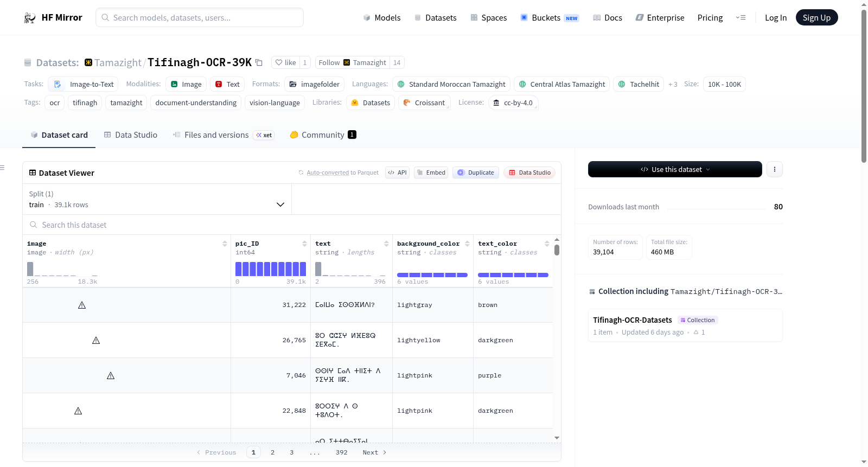Image resolution: width=868 pixels, height=467 pixels.
Task: Click the cc-by-4.0 license tag
Action: [x=513, y=103]
